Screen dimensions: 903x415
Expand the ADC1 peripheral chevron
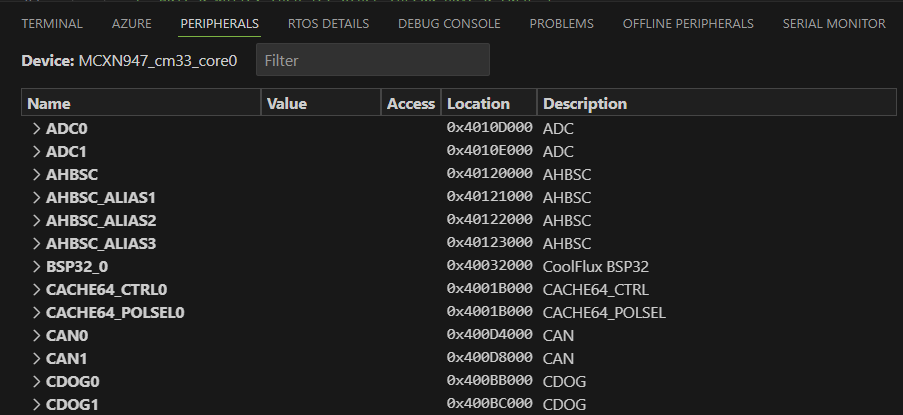[x=36, y=152]
